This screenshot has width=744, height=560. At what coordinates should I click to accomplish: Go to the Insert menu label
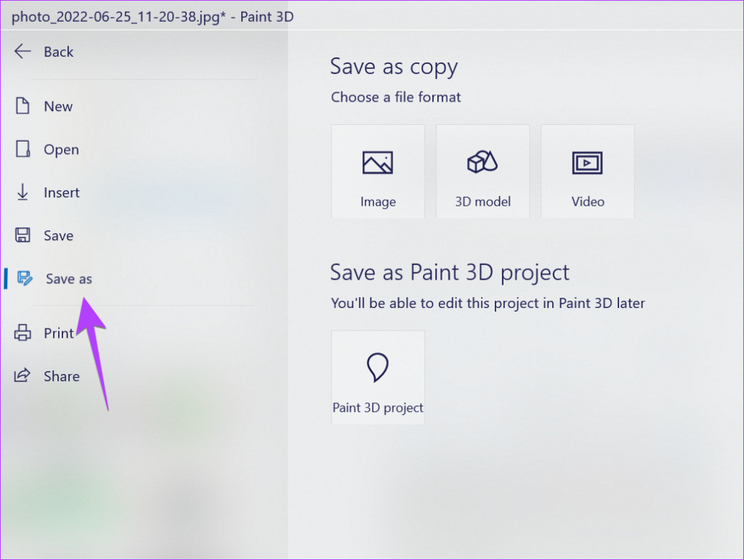[62, 192]
